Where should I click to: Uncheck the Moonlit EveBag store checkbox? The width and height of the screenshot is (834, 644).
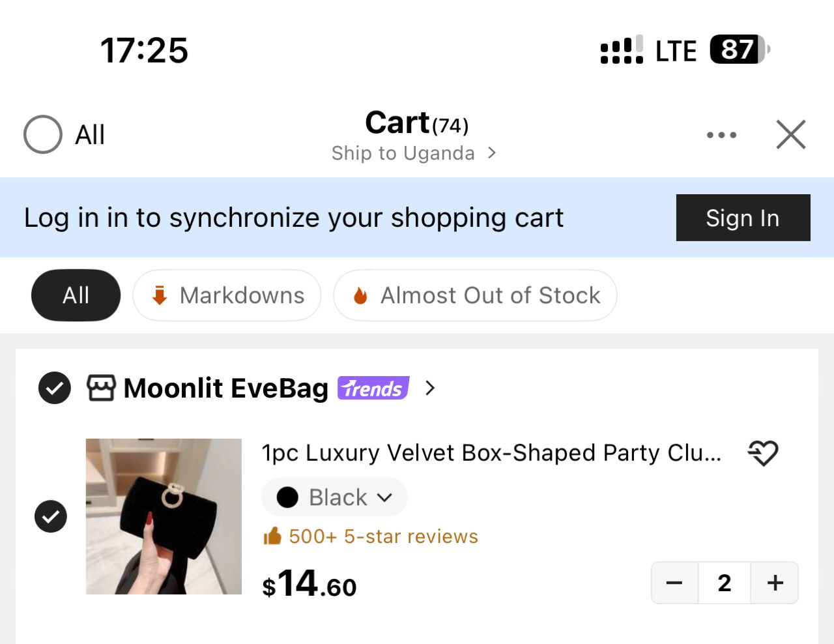[55, 388]
